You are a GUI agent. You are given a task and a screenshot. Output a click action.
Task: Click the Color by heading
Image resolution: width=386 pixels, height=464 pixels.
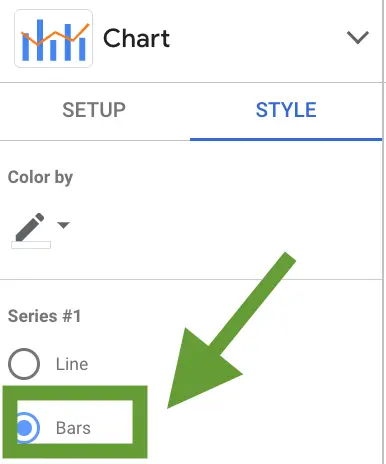(x=40, y=177)
